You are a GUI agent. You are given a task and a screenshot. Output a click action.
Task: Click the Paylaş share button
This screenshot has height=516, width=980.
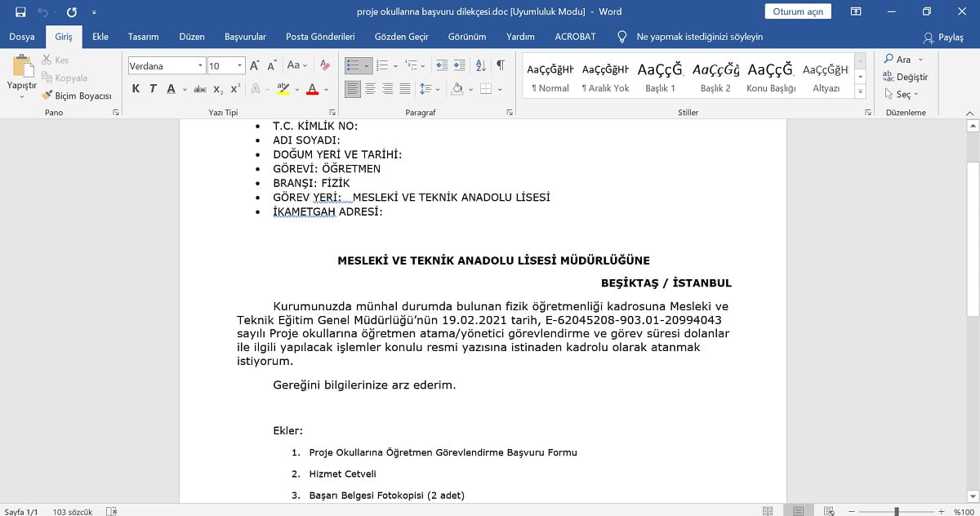point(944,38)
